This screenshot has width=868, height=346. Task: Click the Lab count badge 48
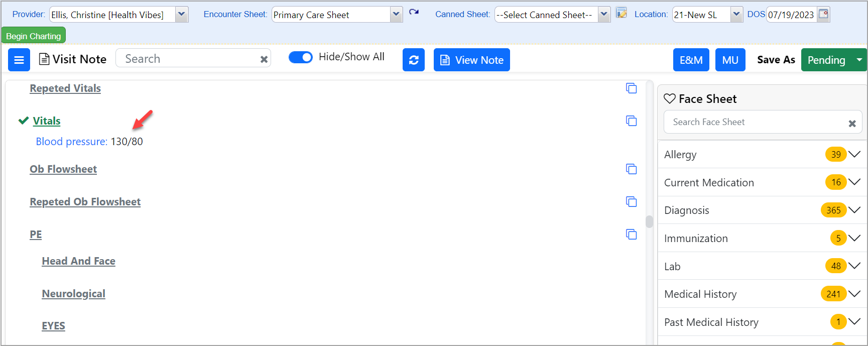(x=836, y=266)
